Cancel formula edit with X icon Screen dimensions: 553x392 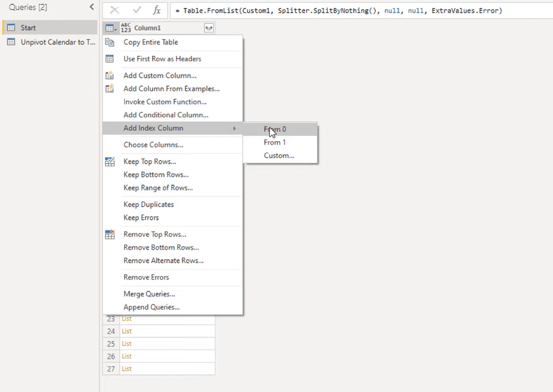[x=114, y=10]
